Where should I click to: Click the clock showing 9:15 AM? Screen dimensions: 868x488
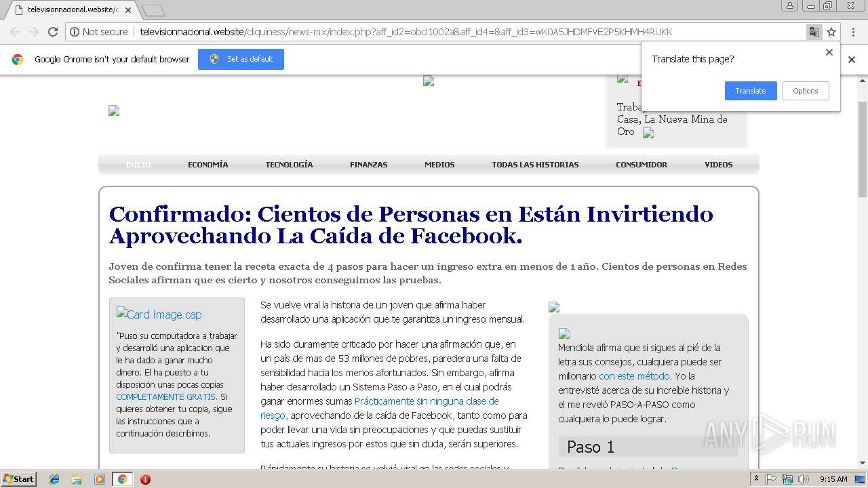[x=833, y=479]
